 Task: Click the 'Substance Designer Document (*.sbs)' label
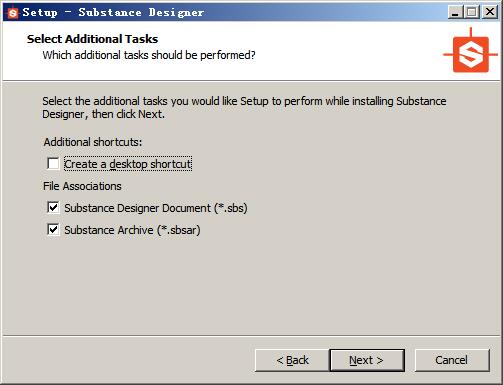tap(156, 208)
